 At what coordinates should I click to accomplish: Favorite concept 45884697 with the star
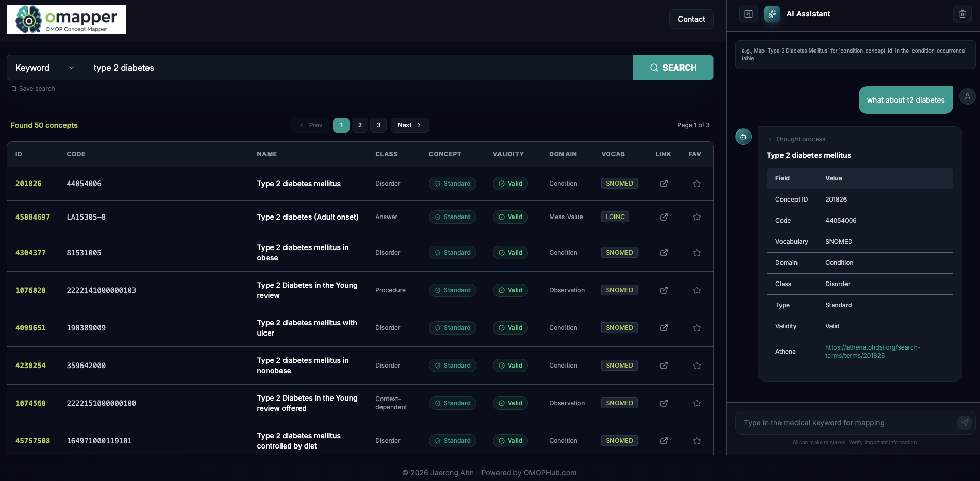697,217
